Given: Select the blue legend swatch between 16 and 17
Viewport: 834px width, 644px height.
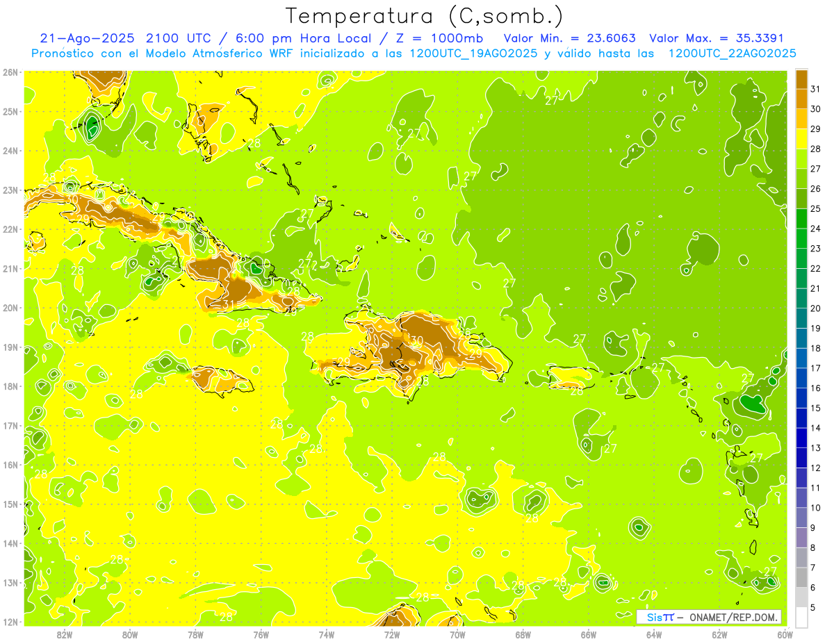Looking at the screenshot, I should 801,379.
